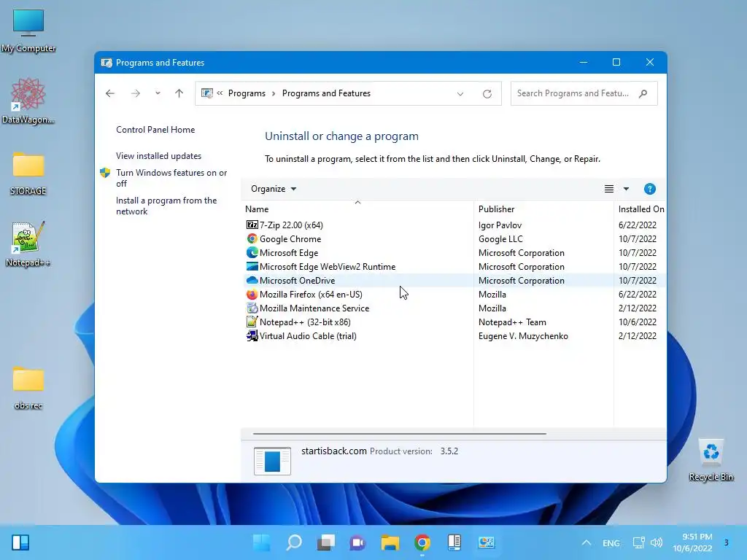Open the notification count badge 3
Screen dimensions: 747x560
[x=726, y=542]
